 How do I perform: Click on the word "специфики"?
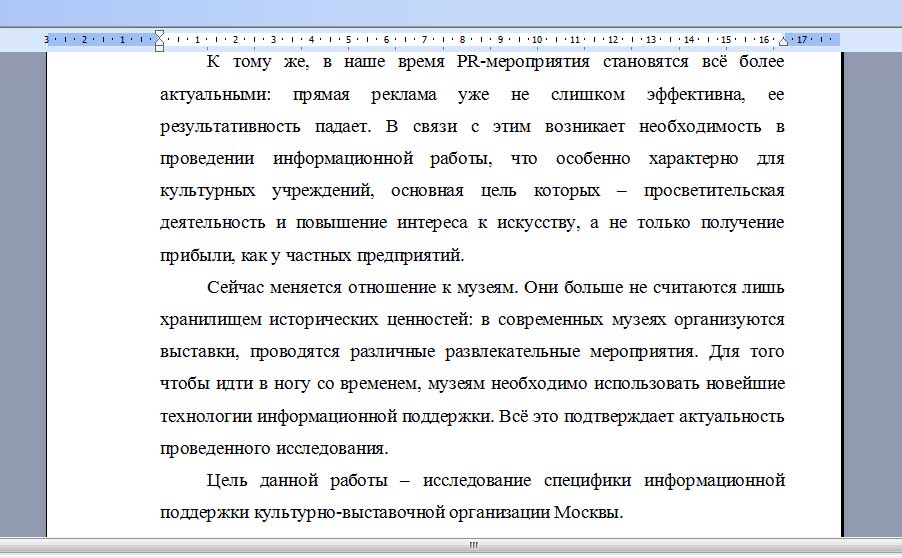(587, 481)
